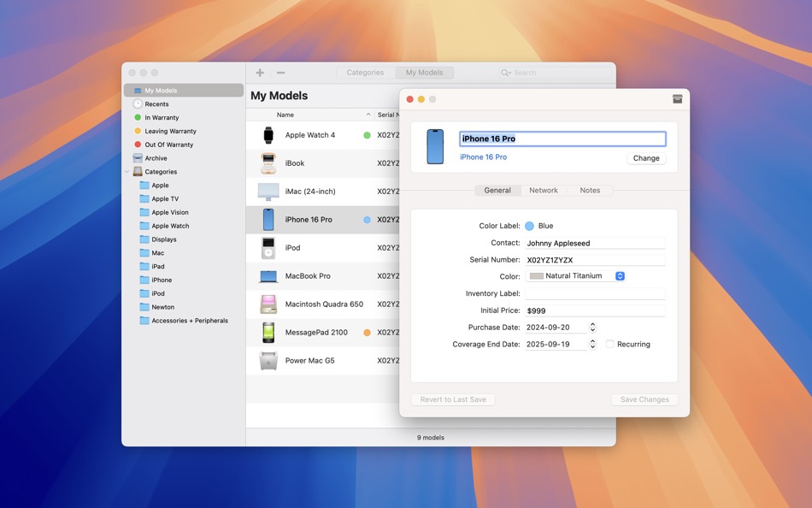The height and width of the screenshot is (508, 812).
Task: Click the orange dot on MessagePad 2100 row
Action: [x=368, y=333]
